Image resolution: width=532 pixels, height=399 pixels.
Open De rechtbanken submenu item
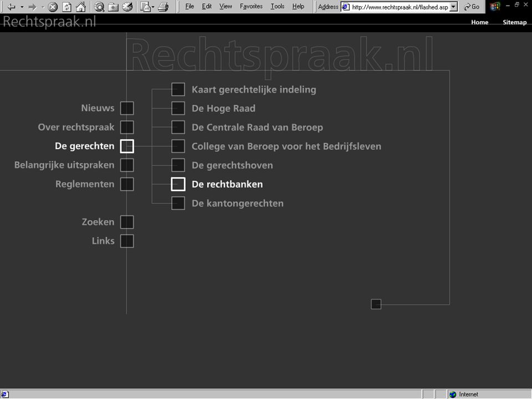click(x=227, y=184)
